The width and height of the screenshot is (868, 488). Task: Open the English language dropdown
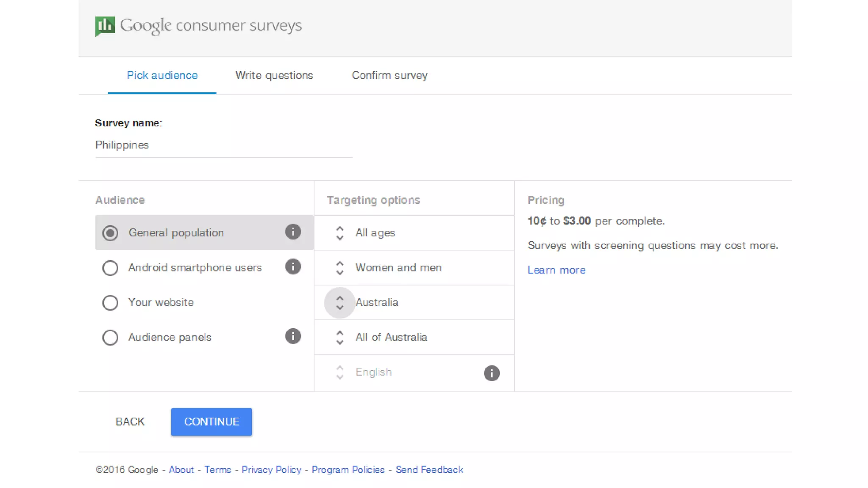point(373,372)
